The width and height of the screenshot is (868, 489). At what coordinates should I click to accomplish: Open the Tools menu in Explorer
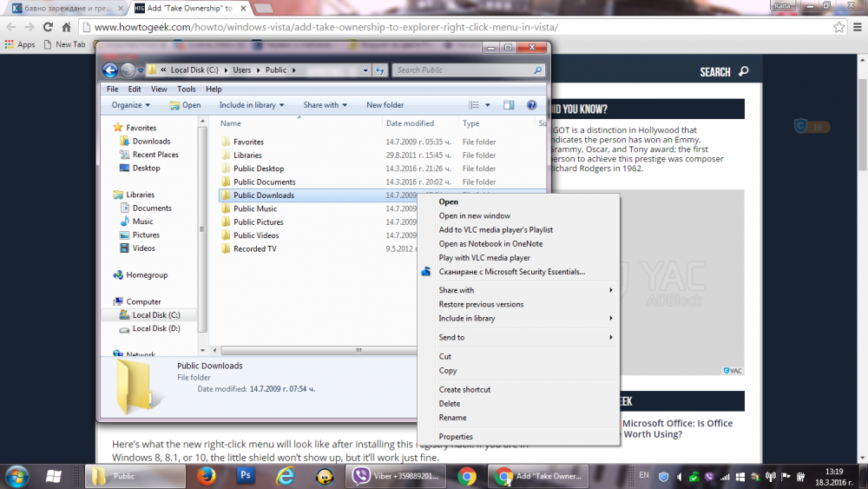coord(186,89)
